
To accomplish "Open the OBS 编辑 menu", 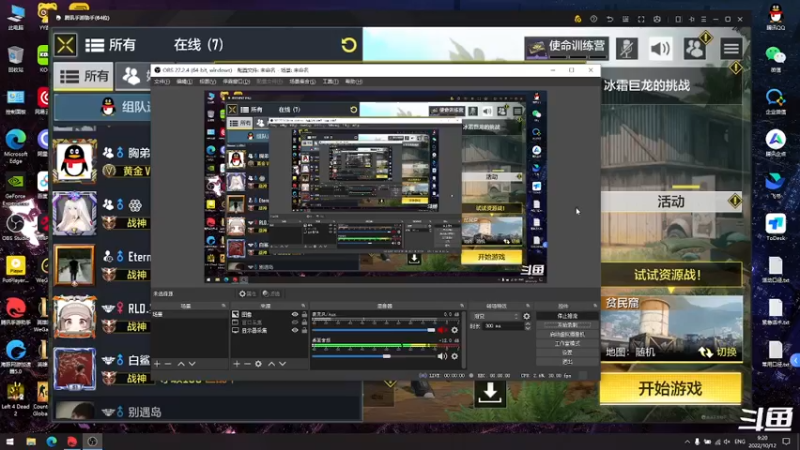I will (184, 82).
